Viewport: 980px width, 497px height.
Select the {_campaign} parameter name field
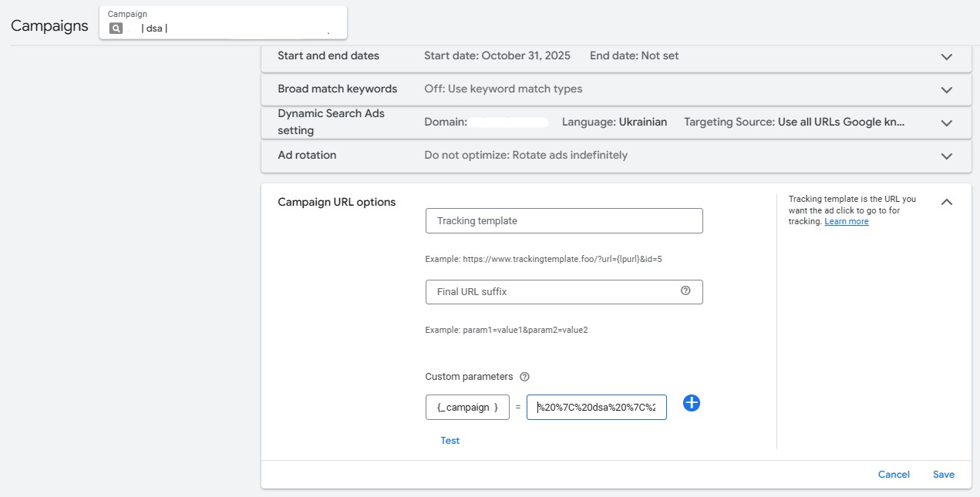click(x=467, y=408)
